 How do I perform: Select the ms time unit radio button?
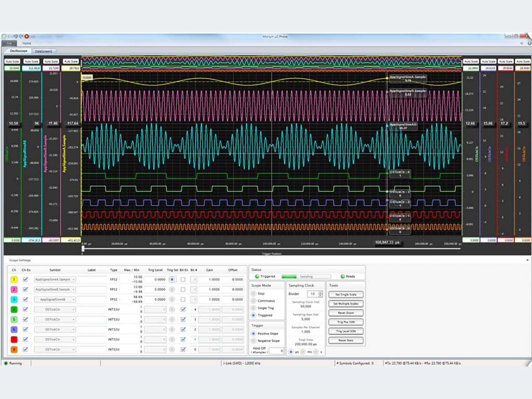pyautogui.click(x=303, y=352)
